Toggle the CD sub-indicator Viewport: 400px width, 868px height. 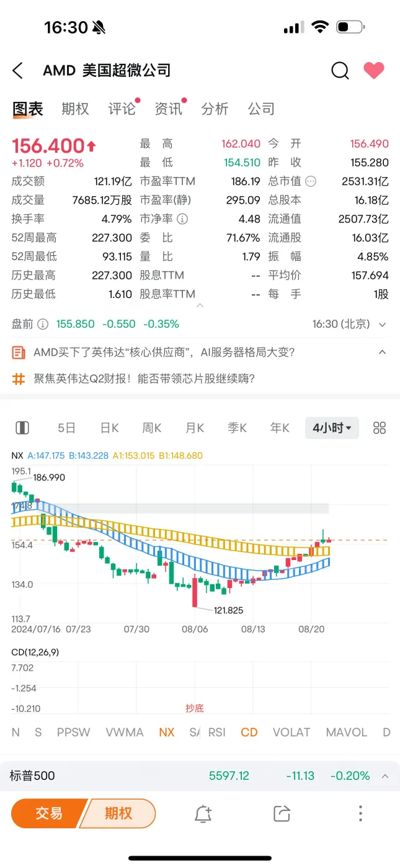click(249, 733)
